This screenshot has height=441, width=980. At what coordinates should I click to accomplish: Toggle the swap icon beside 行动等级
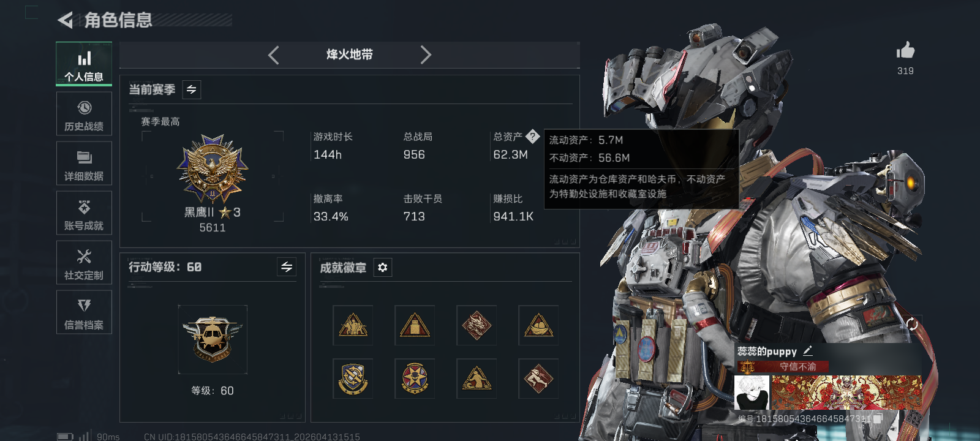click(287, 267)
